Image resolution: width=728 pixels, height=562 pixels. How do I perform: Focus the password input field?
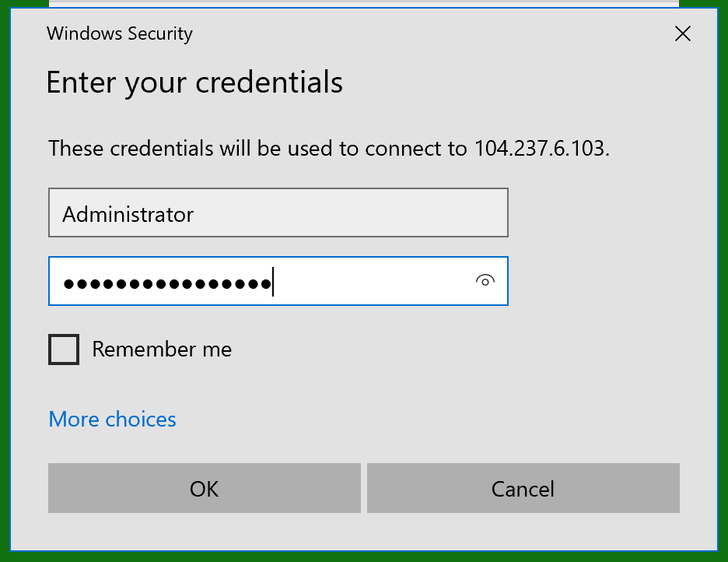[278, 281]
